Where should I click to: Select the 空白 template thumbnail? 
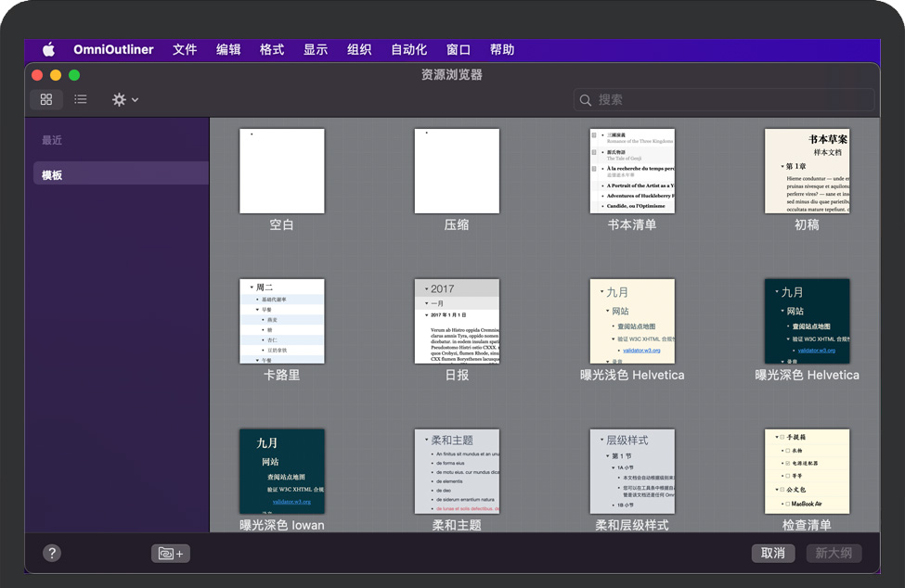tap(281, 172)
